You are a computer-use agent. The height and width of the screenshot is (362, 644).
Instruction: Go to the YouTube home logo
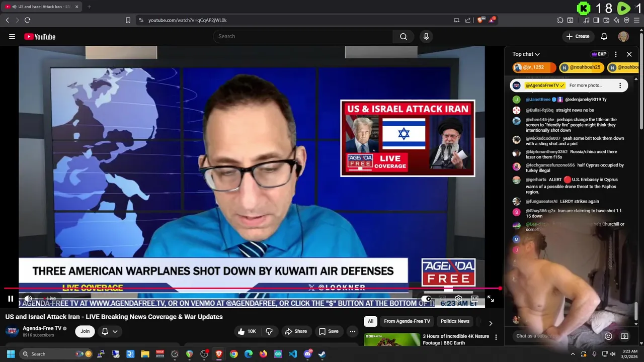[40, 36]
